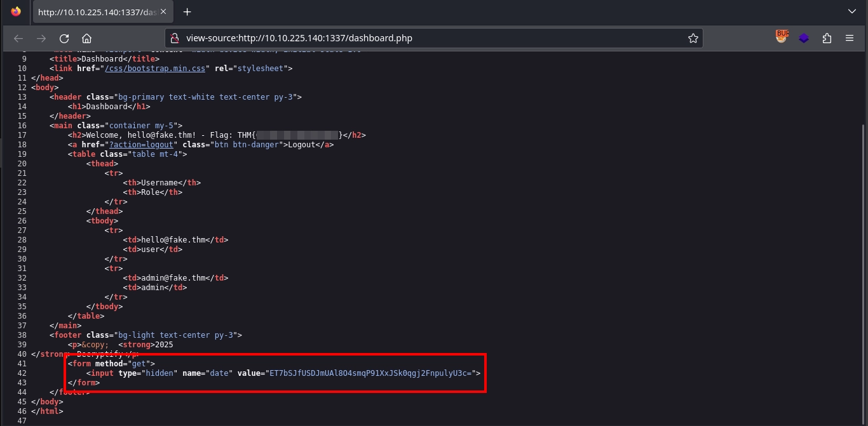Click the forward navigation arrow
868x426 pixels.
coord(41,38)
